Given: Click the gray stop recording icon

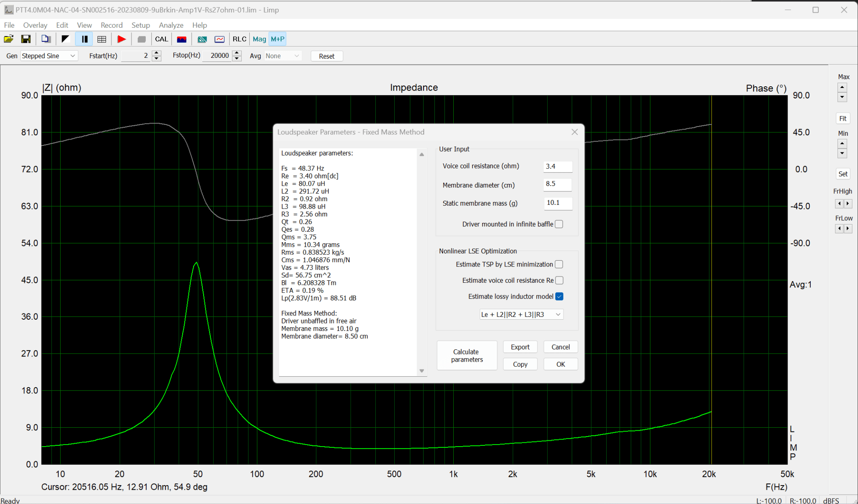Looking at the screenshot, I should [x=142, y=39].
